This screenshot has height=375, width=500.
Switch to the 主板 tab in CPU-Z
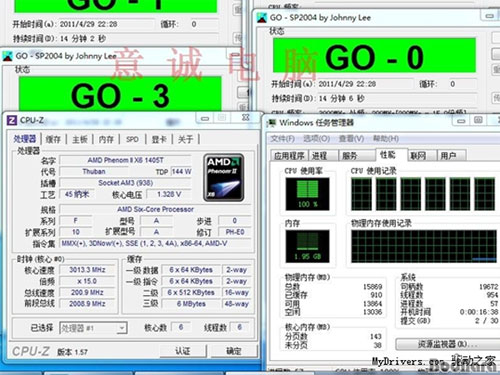(x=80, y=139)
